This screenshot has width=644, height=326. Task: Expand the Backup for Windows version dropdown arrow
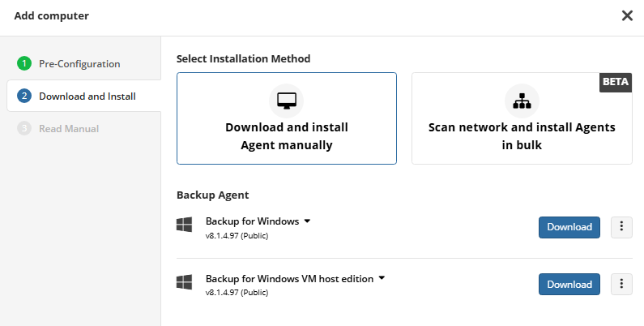(308, 221)
